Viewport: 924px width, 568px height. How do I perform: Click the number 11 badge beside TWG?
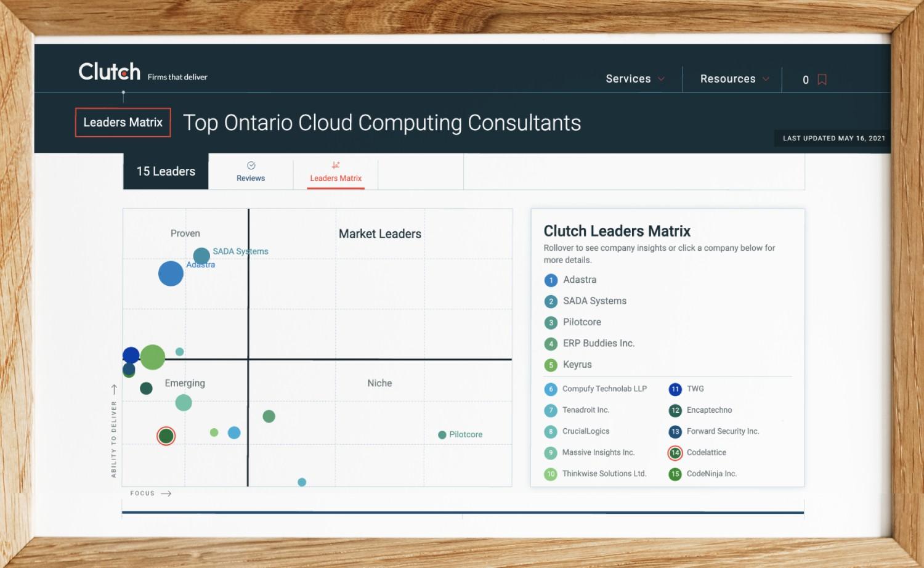point(675,389)
